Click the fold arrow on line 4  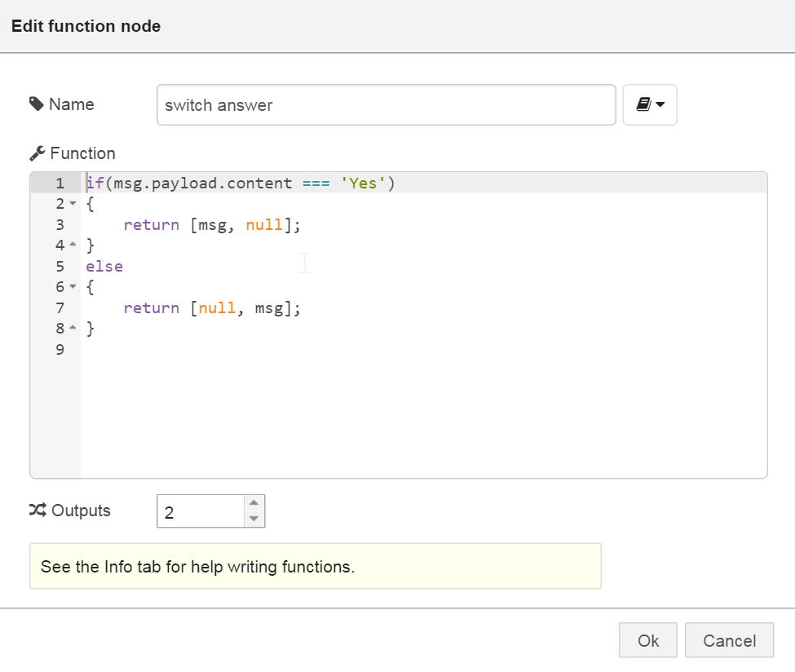pos(72,245)
